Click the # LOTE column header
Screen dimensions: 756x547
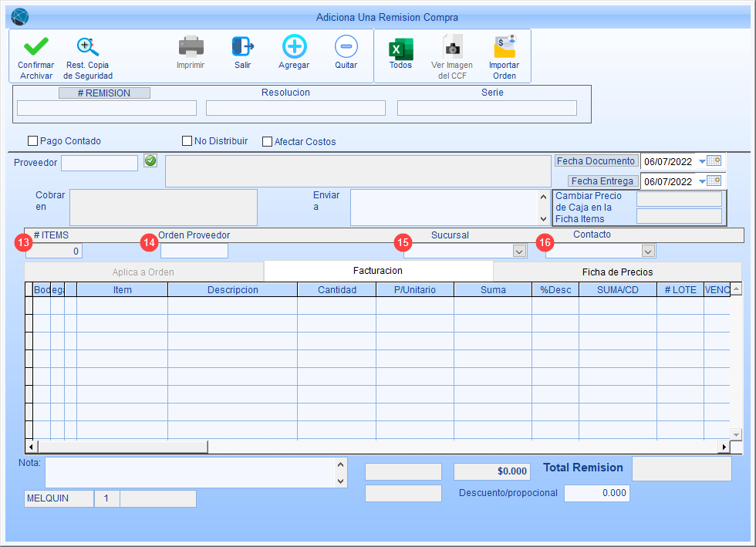[x=680, y=290]
